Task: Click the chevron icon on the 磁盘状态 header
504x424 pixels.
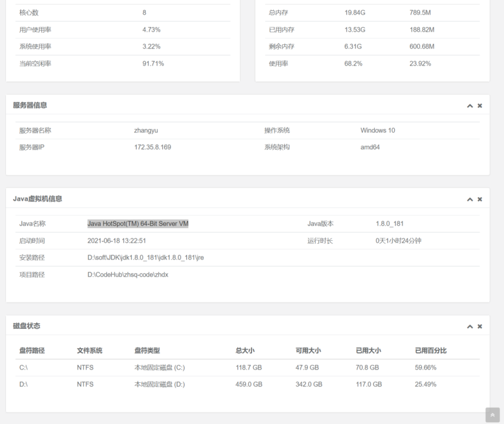Action: pyautogui.click(x=469, y=326)
